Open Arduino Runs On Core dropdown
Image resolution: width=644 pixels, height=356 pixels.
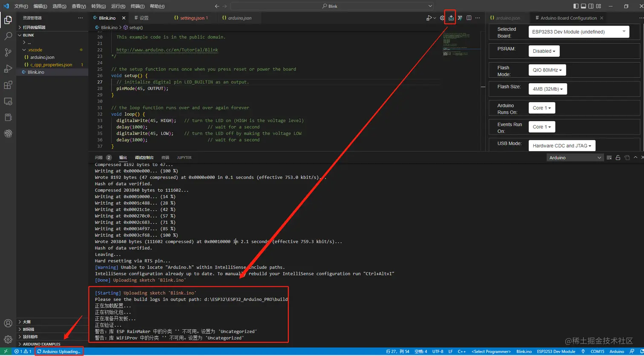(x=542, y=108)
